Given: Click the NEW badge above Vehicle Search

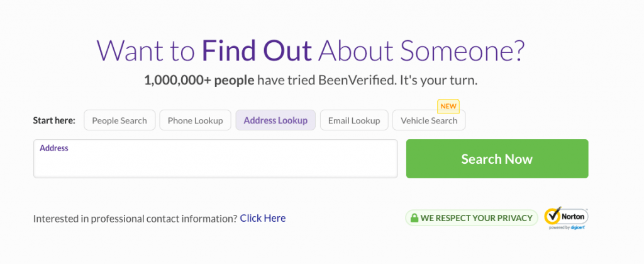Looking at the screenshot, I should coord(448,106).
